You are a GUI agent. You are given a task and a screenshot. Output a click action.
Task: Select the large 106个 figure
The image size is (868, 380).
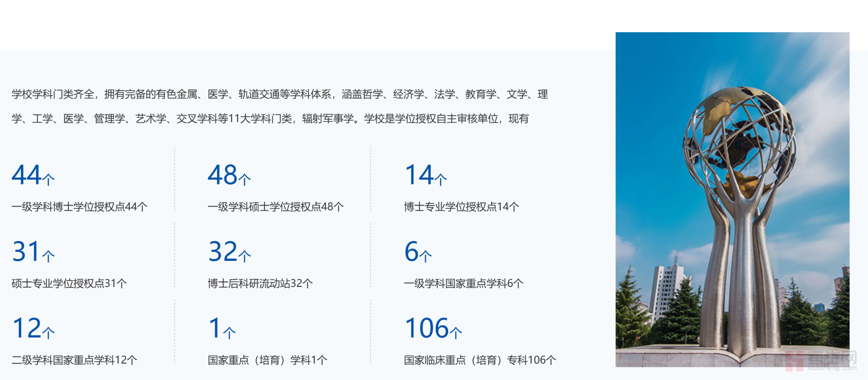pos(433,328)
